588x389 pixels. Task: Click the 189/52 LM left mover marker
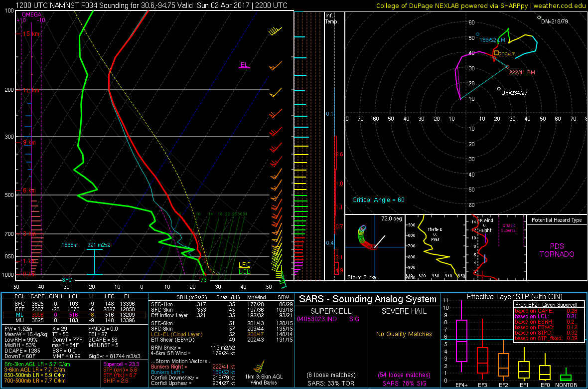point(477,34)
